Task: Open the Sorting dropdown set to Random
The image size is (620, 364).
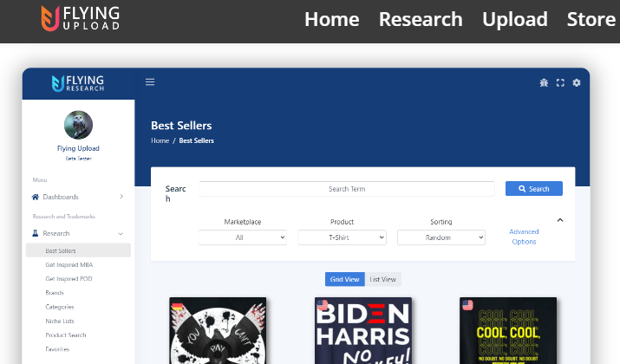Action: 441,237
